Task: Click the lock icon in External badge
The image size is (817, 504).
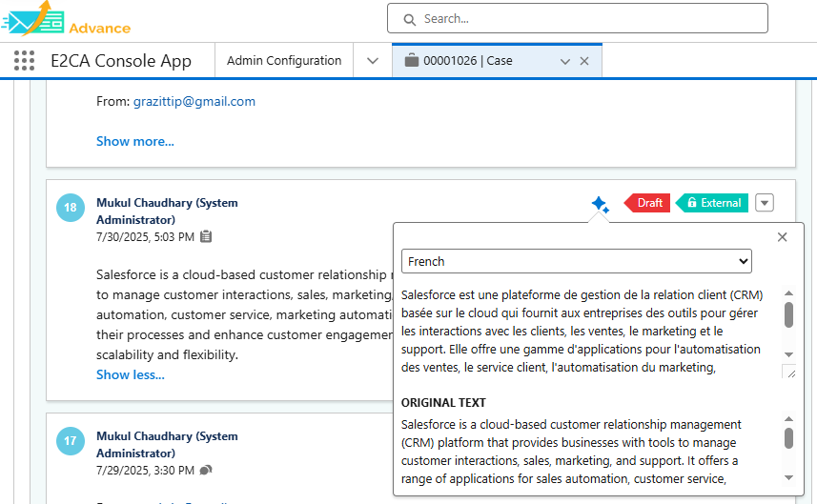Action: pos(692,203)
